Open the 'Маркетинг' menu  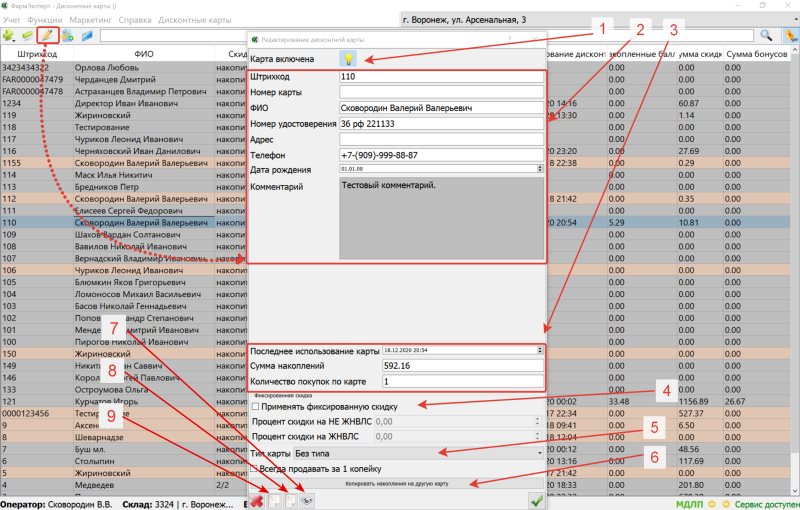click(91, 20)
